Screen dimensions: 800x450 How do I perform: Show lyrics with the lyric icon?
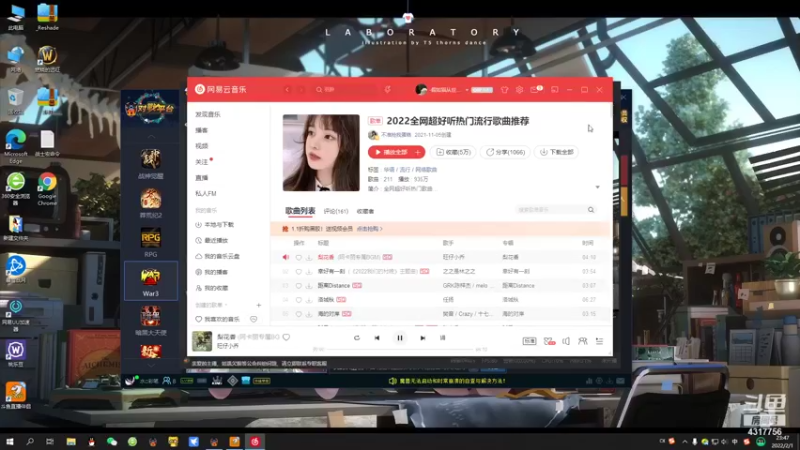(442, 338)
